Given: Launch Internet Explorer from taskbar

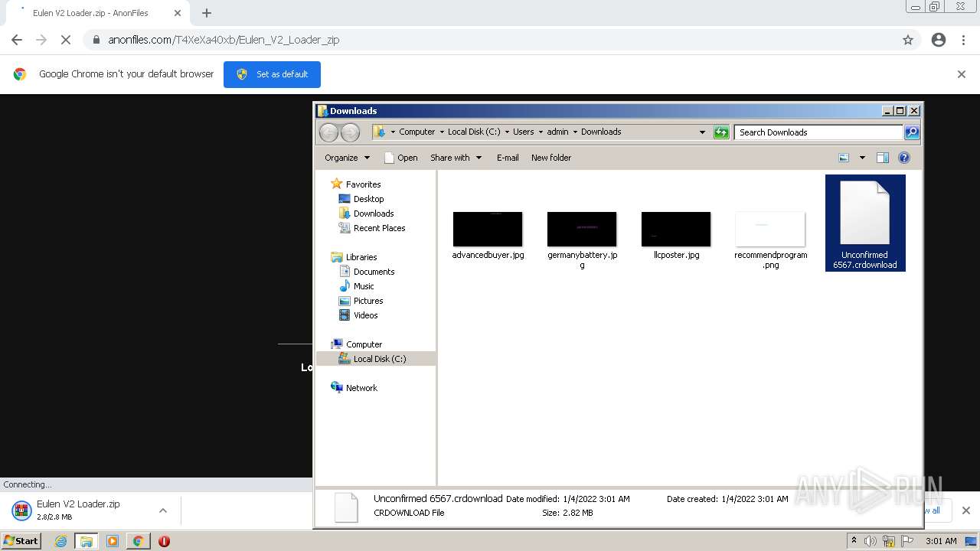Looking at the screenshot, I should click(x=61, y=541).
